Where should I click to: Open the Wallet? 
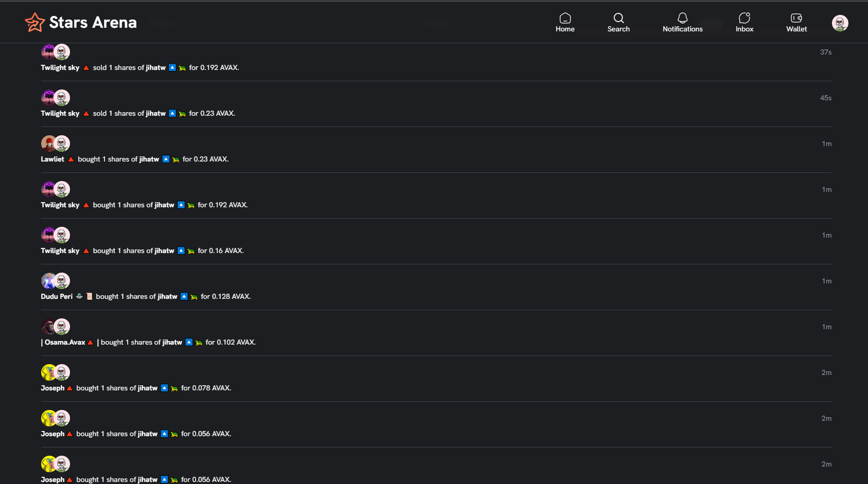pos(796,23)
